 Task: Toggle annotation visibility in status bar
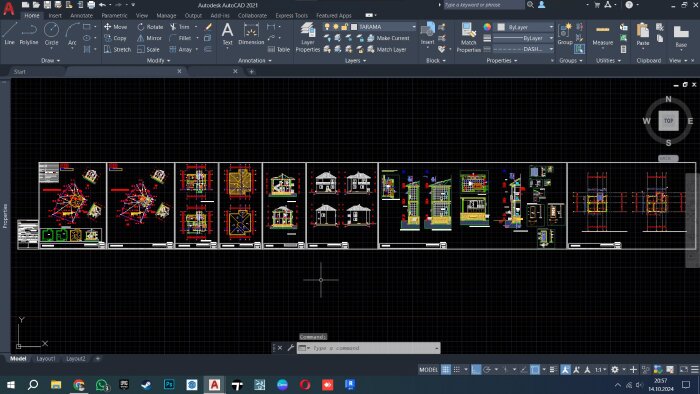[x=566, y=369]
